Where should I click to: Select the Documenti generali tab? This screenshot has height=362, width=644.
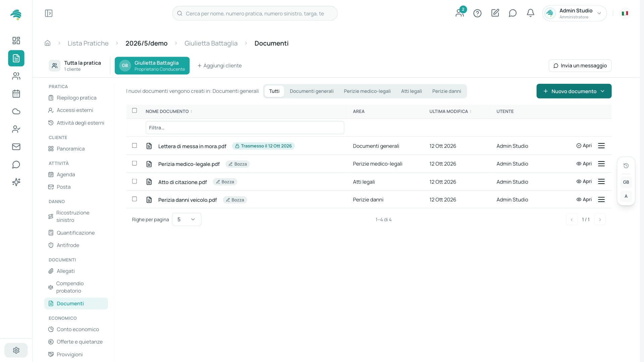(x=312, y=91)
